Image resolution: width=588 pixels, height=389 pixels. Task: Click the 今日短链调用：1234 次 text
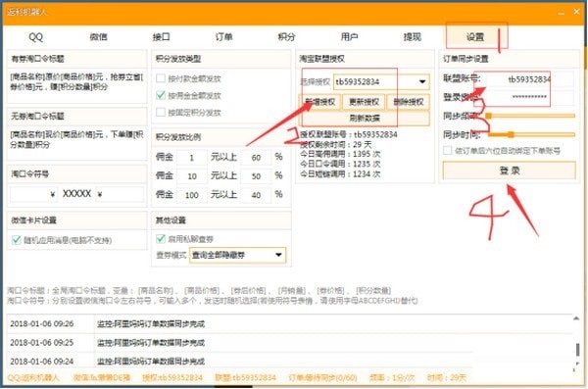340,174
